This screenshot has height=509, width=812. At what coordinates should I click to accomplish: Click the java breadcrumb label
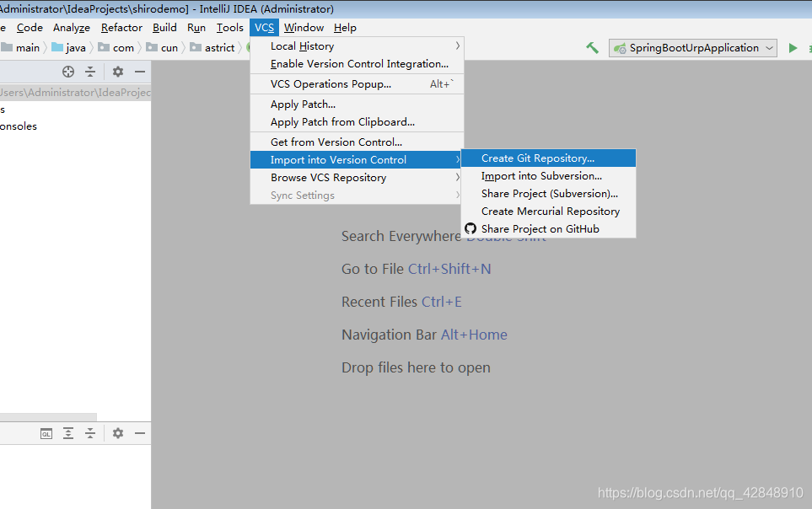(76, 48)
